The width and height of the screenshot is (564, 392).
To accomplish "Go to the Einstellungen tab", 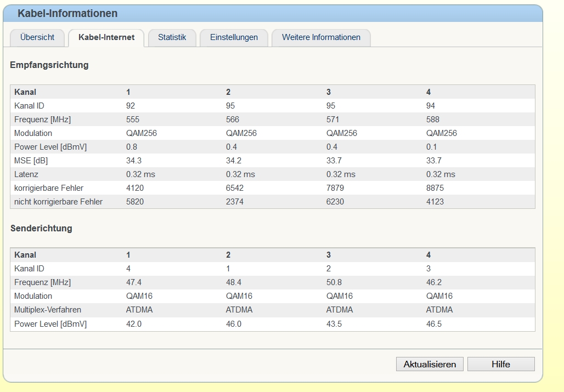I will 234,37.
